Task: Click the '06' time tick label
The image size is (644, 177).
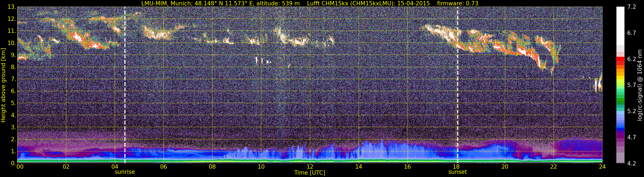Action: pos(163,167)
